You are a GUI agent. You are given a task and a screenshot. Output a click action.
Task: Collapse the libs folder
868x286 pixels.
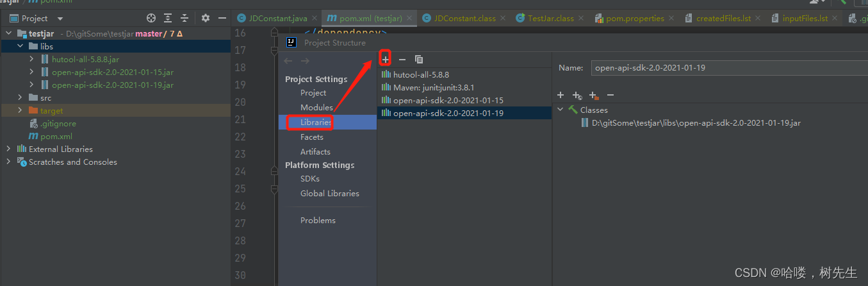pyautogui.click(x=20, y=46)
